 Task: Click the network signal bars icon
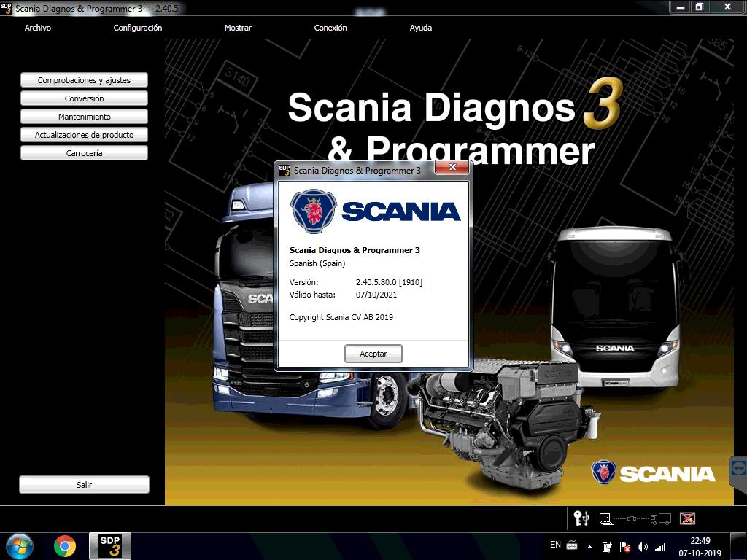(x=660, y=547)
